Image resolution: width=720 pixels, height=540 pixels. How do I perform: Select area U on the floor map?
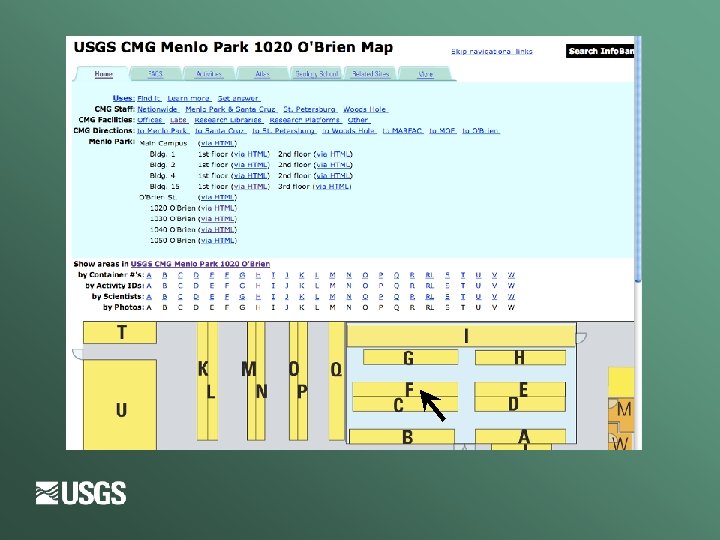coord(120,405)
